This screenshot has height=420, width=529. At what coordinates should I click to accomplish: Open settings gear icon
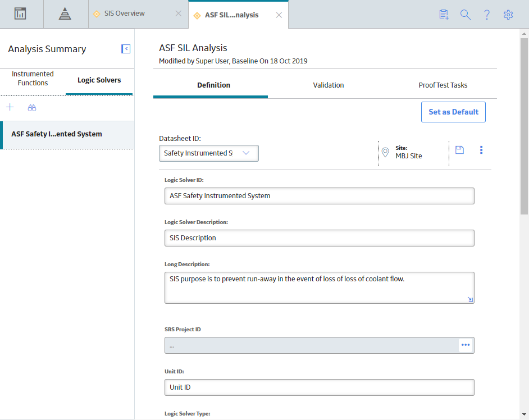(x=508, y=15)
